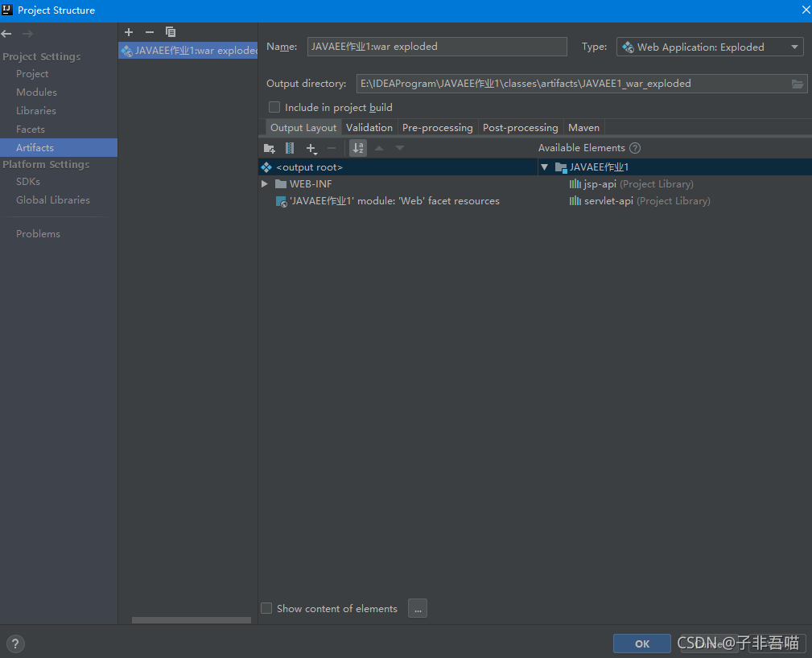Click the artifact Name input field
This screenshot has width=812, height=658.
point(436,47)
